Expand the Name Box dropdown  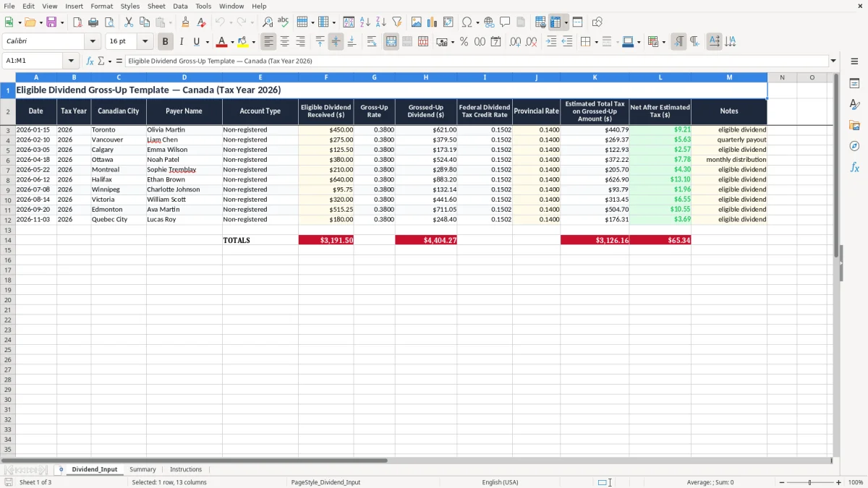point(71,61)
